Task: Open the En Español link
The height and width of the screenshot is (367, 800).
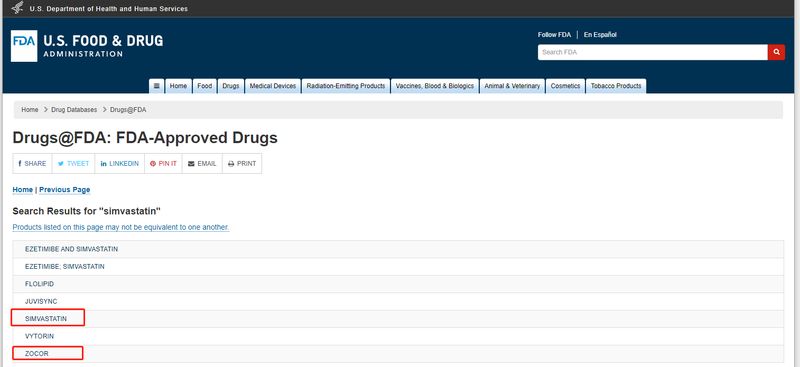Action: point(600,35)
